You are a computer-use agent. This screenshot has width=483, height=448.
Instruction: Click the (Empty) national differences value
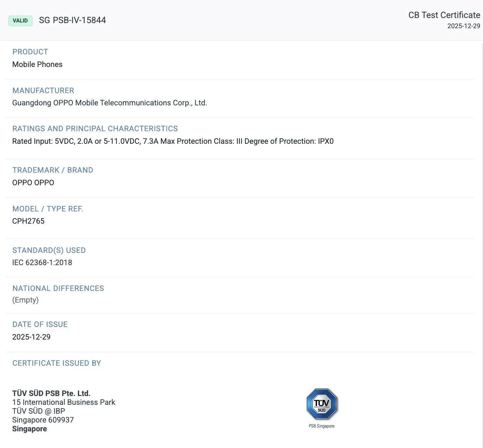coord(26,300)
